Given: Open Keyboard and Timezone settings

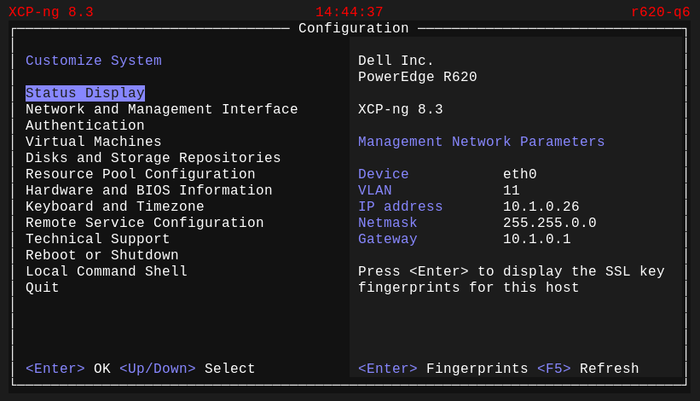Looking at the screenshot, I should pos(115,207).
